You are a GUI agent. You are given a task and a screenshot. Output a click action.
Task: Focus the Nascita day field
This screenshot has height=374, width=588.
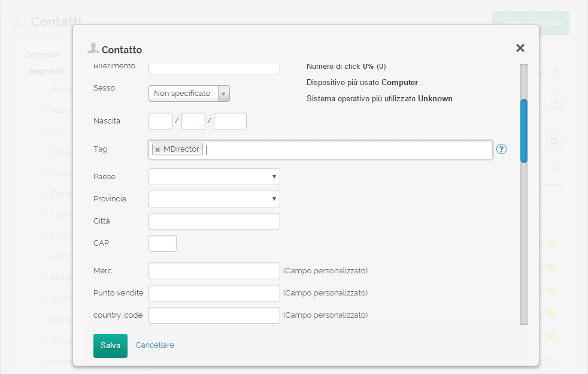point(160,121)
